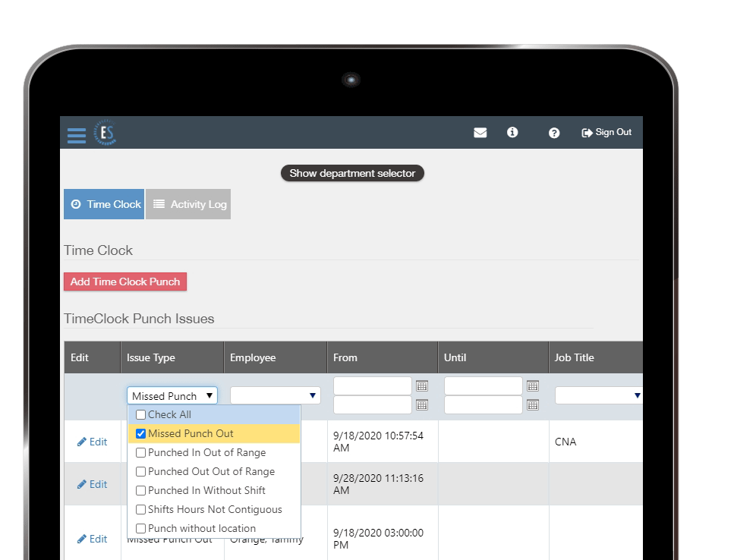The height and width of the screenshot is (560, 734).
Task: Click the first Until date input field
Action: click(x=483, y=386)
